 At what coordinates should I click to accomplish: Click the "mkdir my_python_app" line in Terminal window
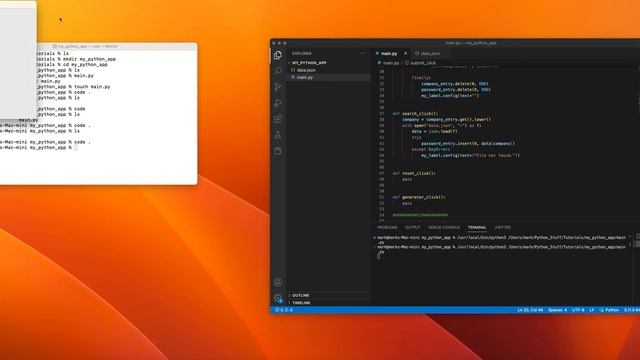76,59
